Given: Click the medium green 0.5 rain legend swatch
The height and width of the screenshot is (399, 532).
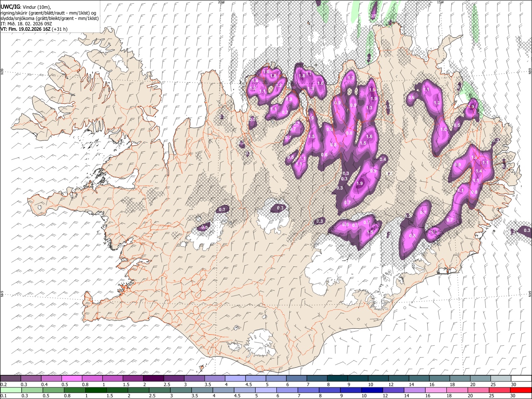Looking at the screenshot, I should (54, 390).
